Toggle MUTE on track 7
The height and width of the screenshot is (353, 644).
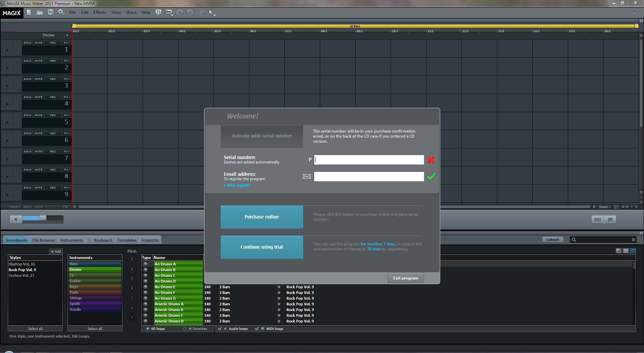pyautogui.click(x=39, y=151)
